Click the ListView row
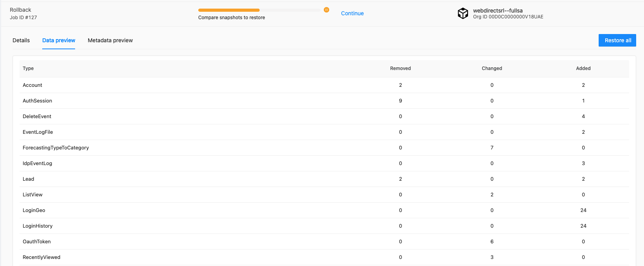Viewport: 644px width, 266px height. point(32,195)
